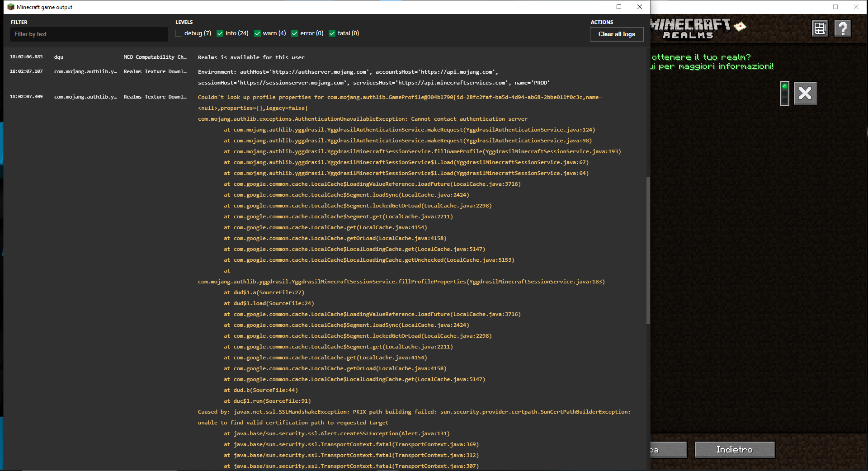
Task: Click the Clear all logs button
Action: pyautogui.click(x=617, y=34)
